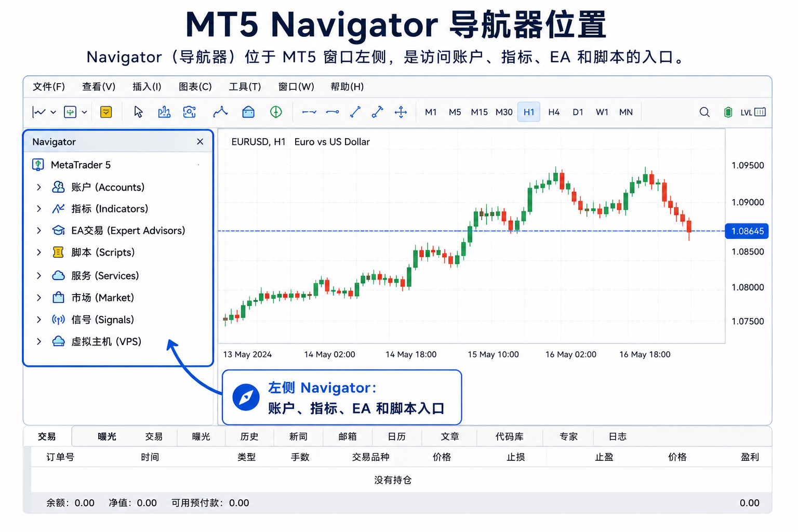
Task: Open the new chart dropdown arrow
Action: [x=84, y=112]
